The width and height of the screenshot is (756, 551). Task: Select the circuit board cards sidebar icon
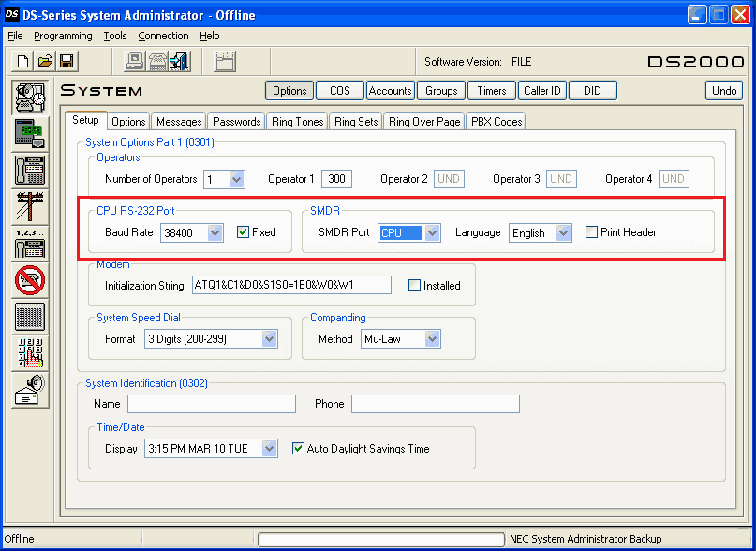pyautogui.click(x=30, y=134)
